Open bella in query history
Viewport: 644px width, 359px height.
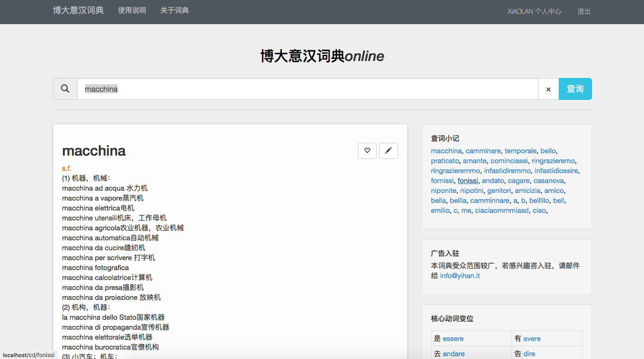[438, 201]
